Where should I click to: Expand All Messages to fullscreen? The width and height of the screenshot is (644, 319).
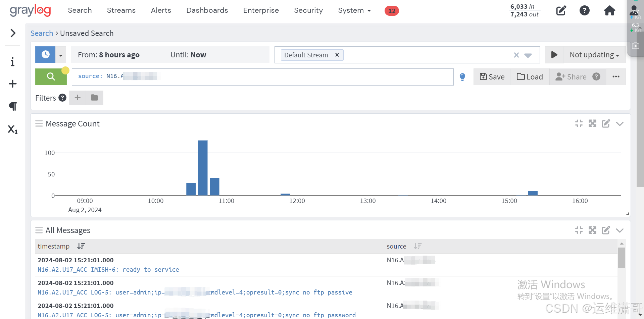(x=592, y=230)
